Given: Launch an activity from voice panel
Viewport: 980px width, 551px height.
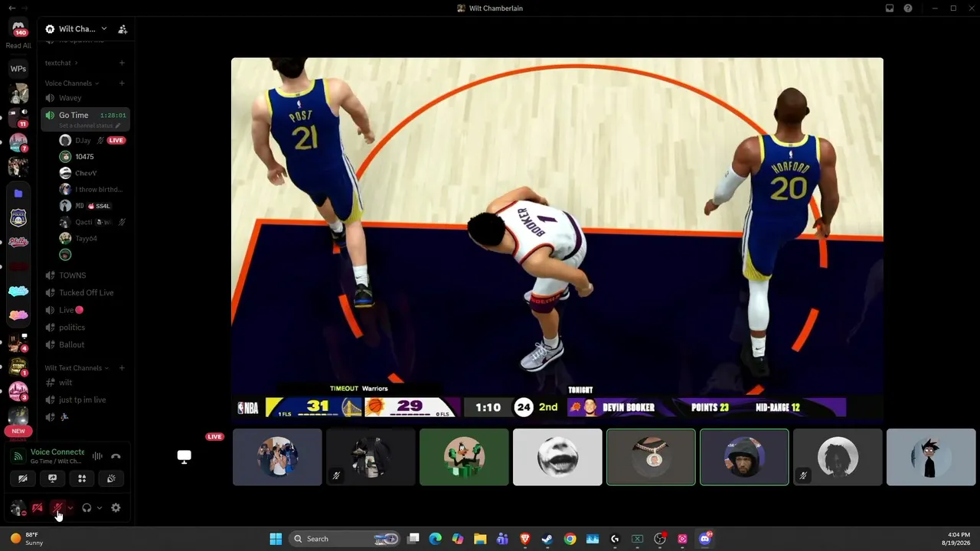Looking at the screenshot, I should coord(82,478).
